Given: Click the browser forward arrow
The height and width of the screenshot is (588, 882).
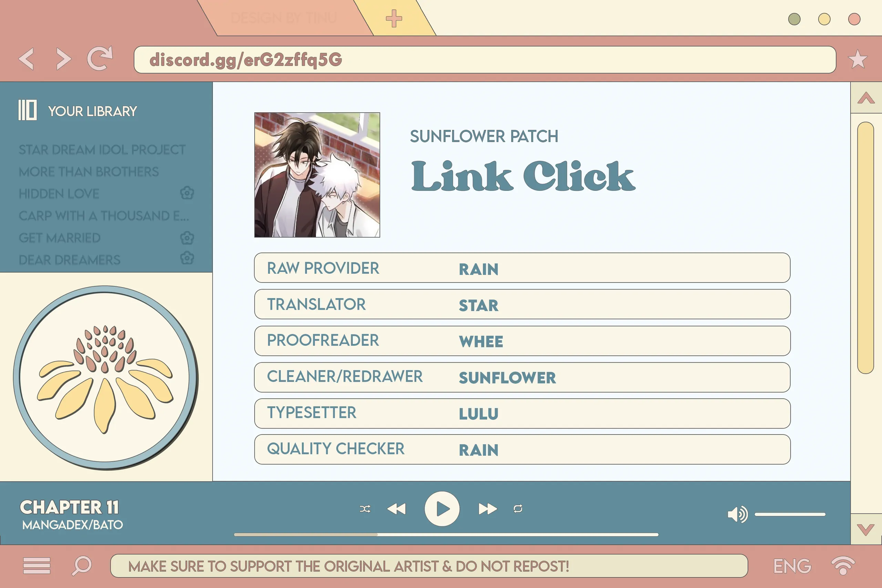Looking at the screenshot, I should point(63,59).
